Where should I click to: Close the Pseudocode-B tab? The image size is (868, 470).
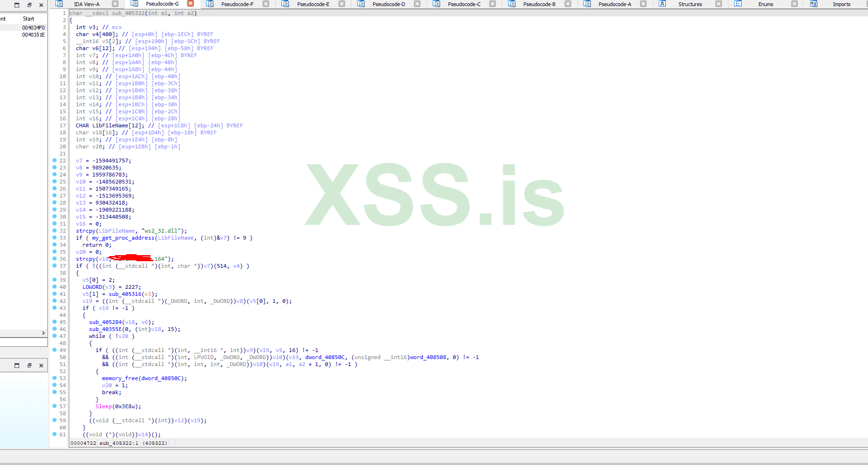click(x=568, y=4)
